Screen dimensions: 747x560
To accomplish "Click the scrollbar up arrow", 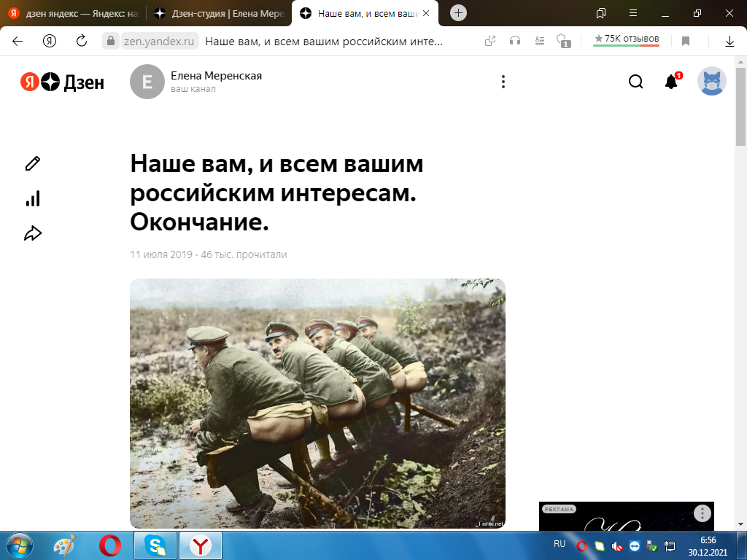I will pyautogui.click(x=740, y=62).
